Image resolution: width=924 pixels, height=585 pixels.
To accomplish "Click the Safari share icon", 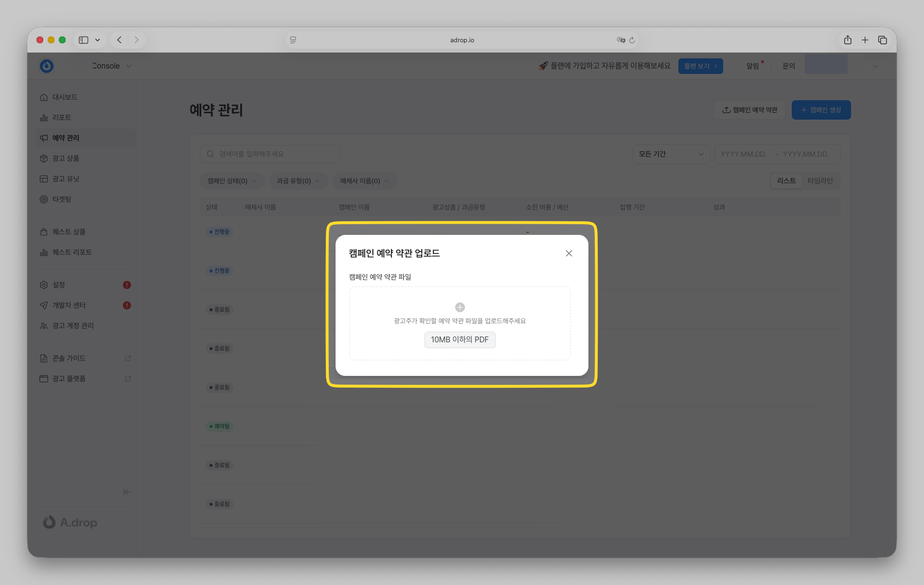I will coord(848,40).
